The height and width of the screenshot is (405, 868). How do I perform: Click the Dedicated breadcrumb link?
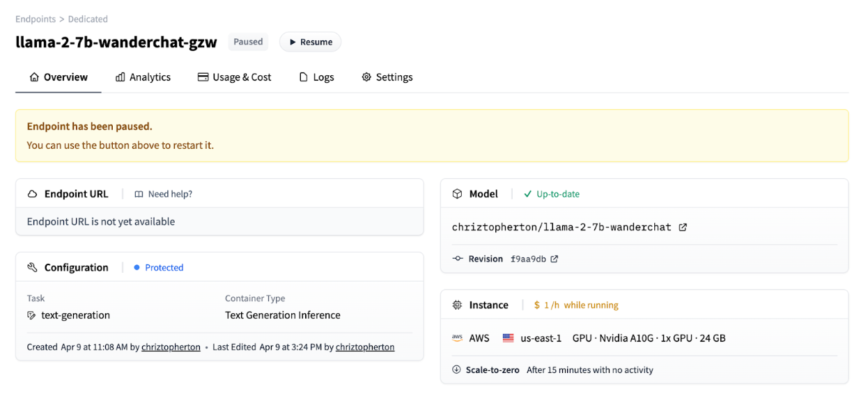pos(88,19)
